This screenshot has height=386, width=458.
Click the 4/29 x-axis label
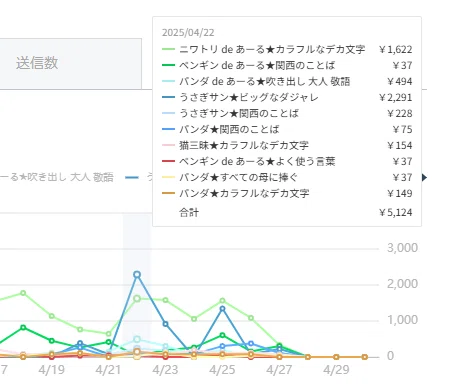(x=336, y=370)
